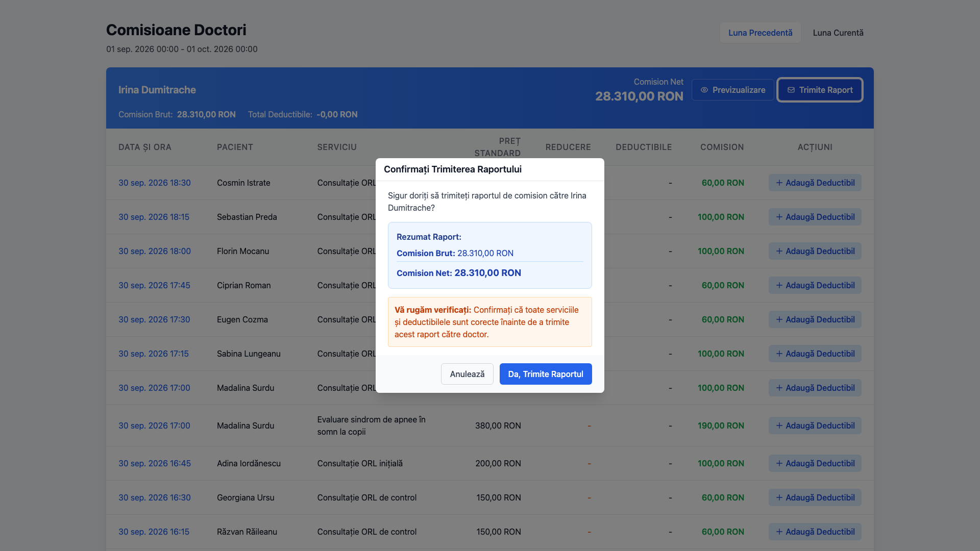The width and height of the screenshot is (980, 551).
Task: Click service Evaluare sindrom de apnee în somn
Action: pyautogui.click(x=371, y=425)
